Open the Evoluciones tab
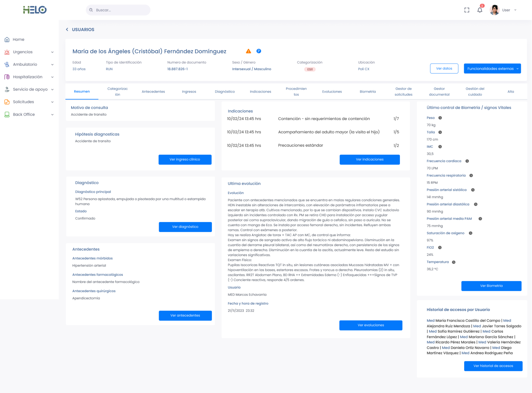532x393 pixels. 332,92
